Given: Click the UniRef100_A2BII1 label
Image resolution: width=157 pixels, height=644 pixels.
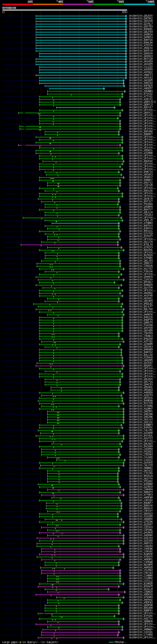Looking at the screenshot, I should click(x=141, y=99).
